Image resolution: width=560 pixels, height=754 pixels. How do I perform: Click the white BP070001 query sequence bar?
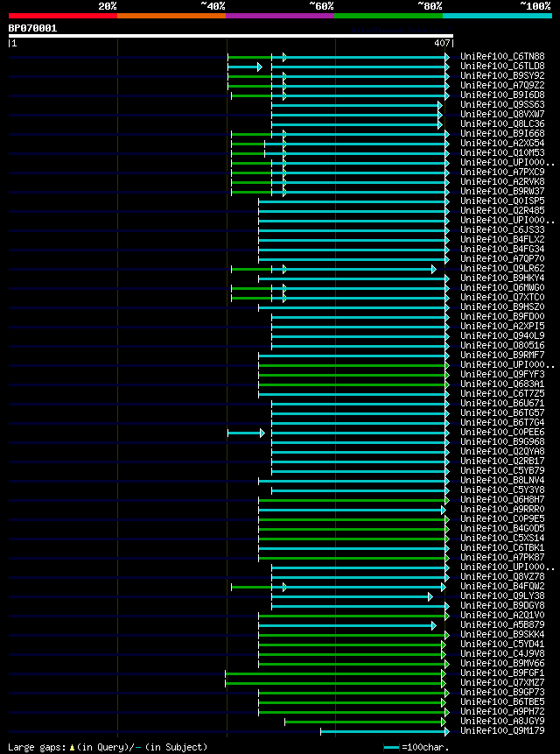(231, 36)
